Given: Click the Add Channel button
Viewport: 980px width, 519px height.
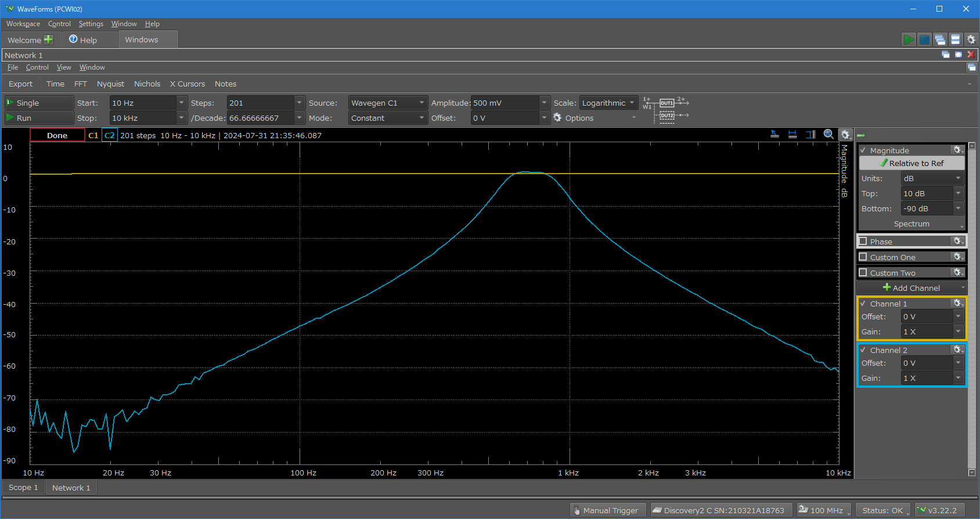Looking at the screenshot, I should coord(911,288).
